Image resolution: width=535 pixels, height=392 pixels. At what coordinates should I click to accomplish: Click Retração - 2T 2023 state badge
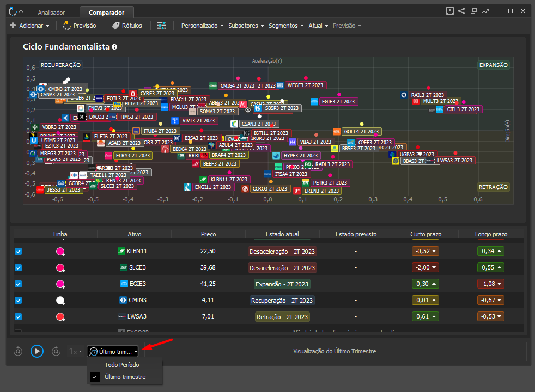pos(282,317)
